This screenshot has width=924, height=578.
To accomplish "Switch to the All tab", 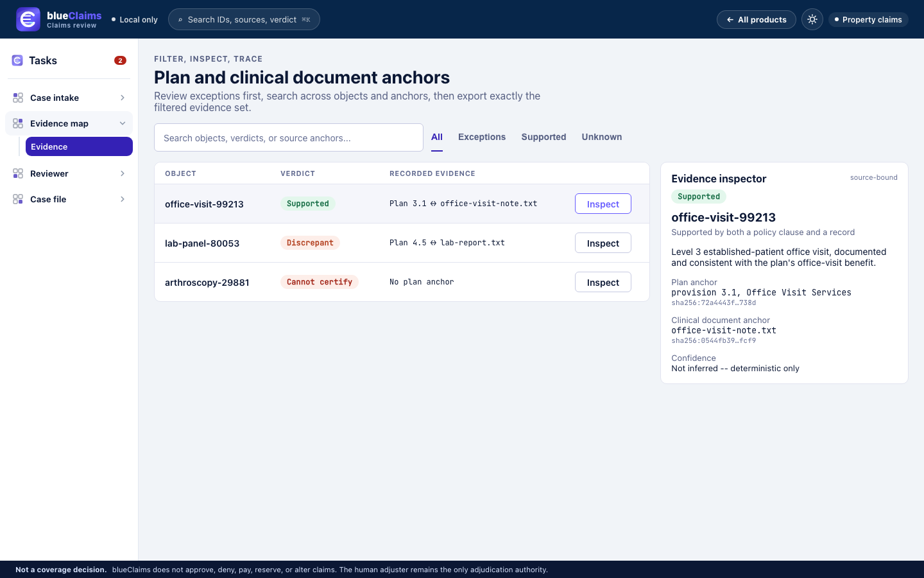I will pos(437,137).
